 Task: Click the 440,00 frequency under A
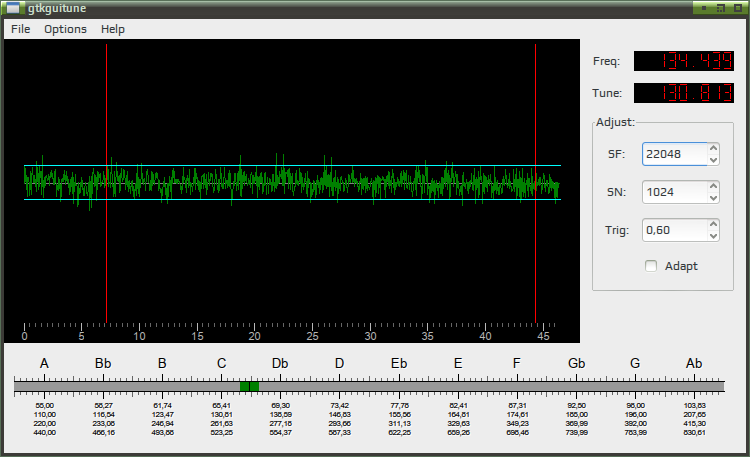click(x=44, y=433)
